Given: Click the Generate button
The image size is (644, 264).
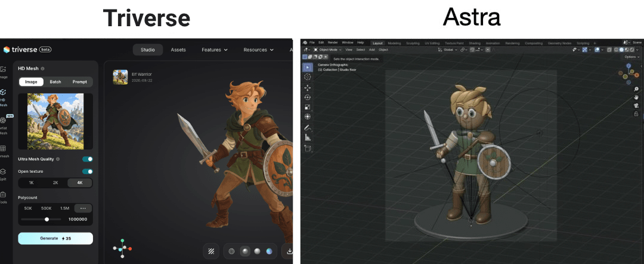Looking at the screenshot, I should point(55,238).
